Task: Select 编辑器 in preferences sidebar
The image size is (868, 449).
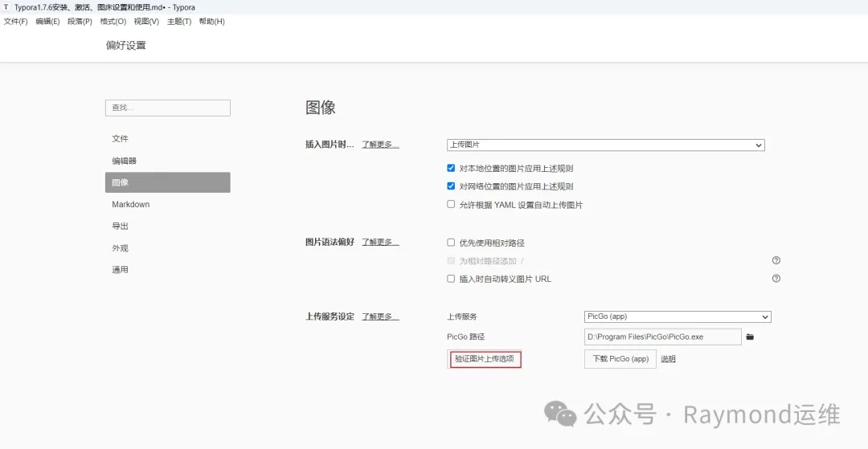Action: pos(168,161)
